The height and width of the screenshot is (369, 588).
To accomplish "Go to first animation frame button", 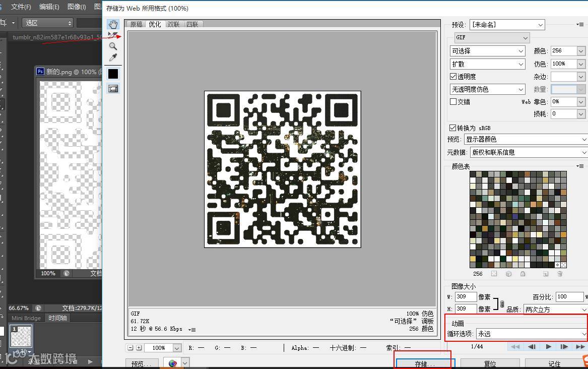I will [515, 346].
